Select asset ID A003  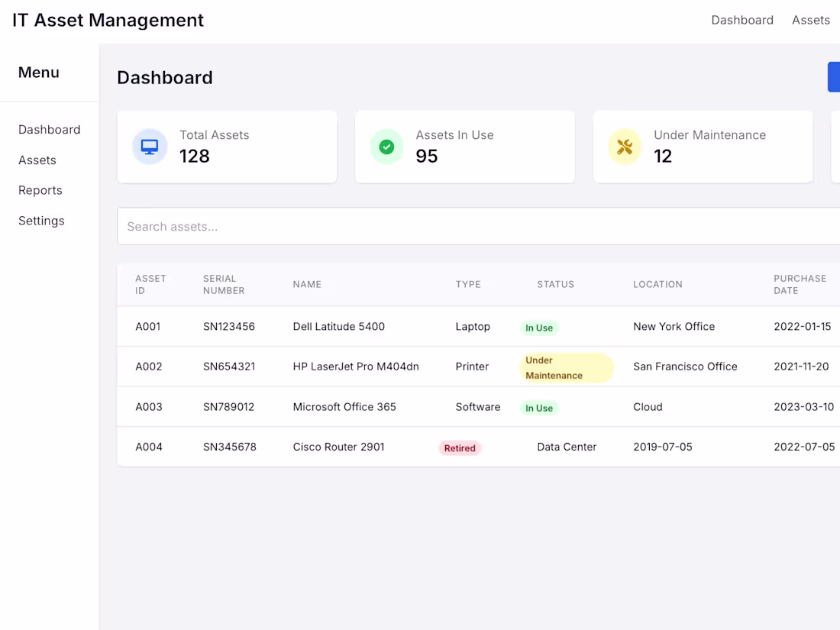[x=148, y=407]
